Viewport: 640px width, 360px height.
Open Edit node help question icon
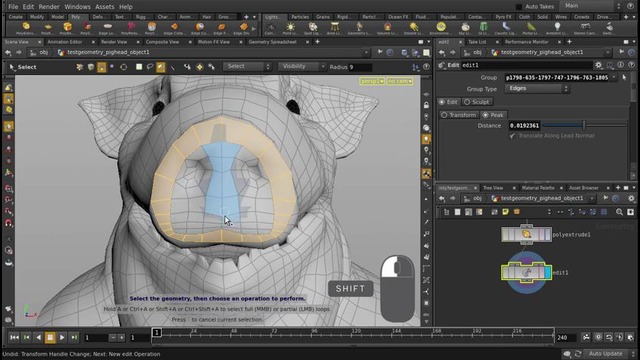[x=631, y=65]
